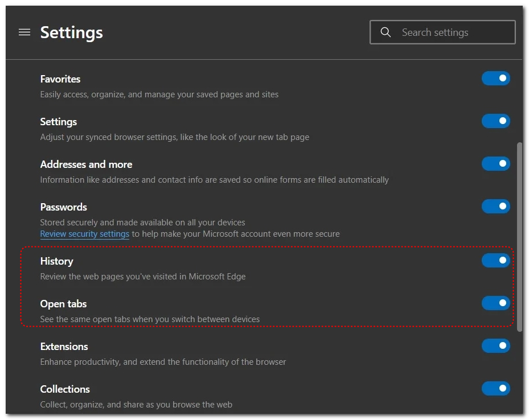This screenshot has width=529, height=420.
Task: Click the Collections label text
Action: tap(65, 389)
